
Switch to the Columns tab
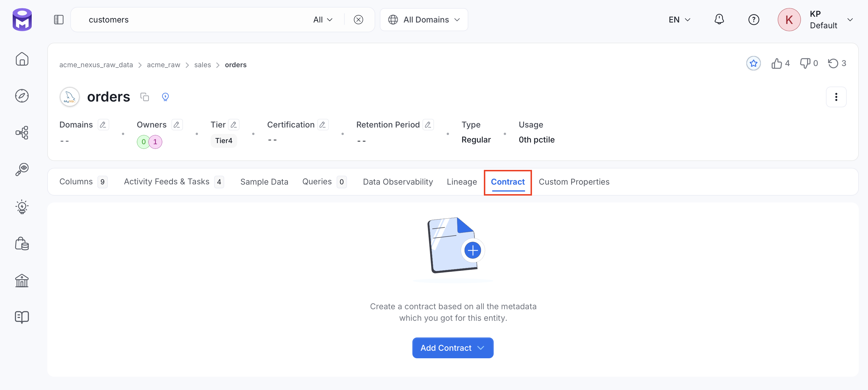click(x=83, y=182)
